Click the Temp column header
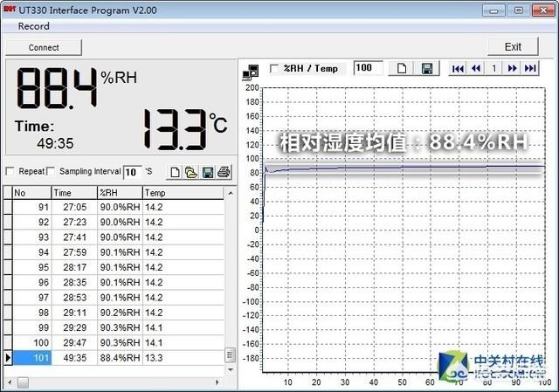The width and height of the screenshot is (559, 392). [183, 193]
